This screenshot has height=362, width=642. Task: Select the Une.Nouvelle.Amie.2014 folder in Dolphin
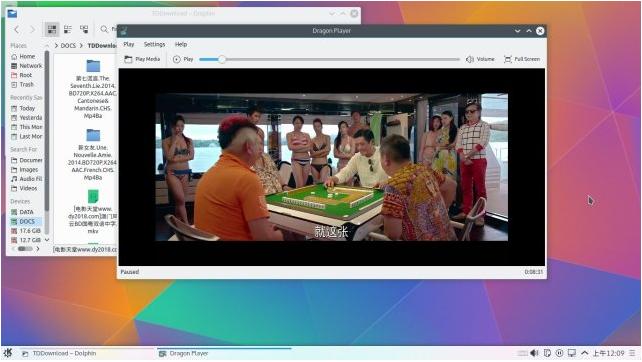[x=93, y=155]
